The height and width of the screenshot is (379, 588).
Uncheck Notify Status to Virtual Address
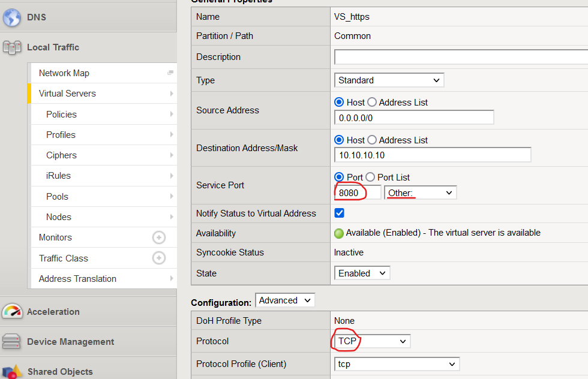340,213
